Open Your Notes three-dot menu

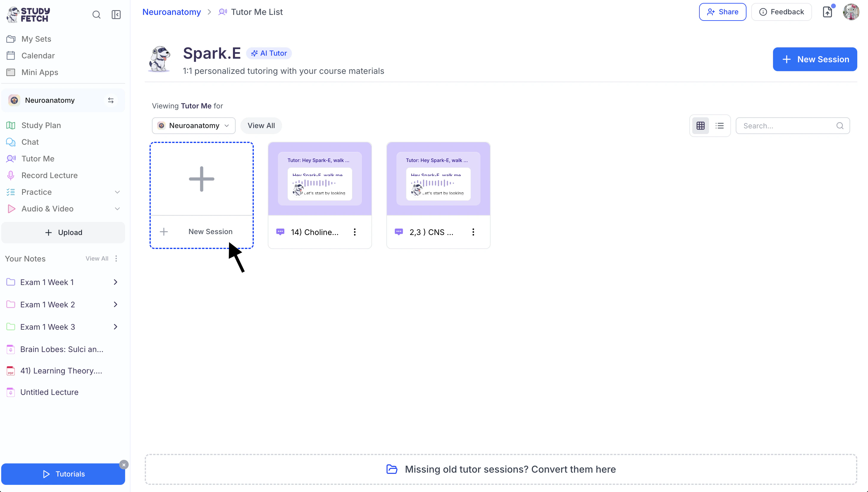tap(116, 259)
